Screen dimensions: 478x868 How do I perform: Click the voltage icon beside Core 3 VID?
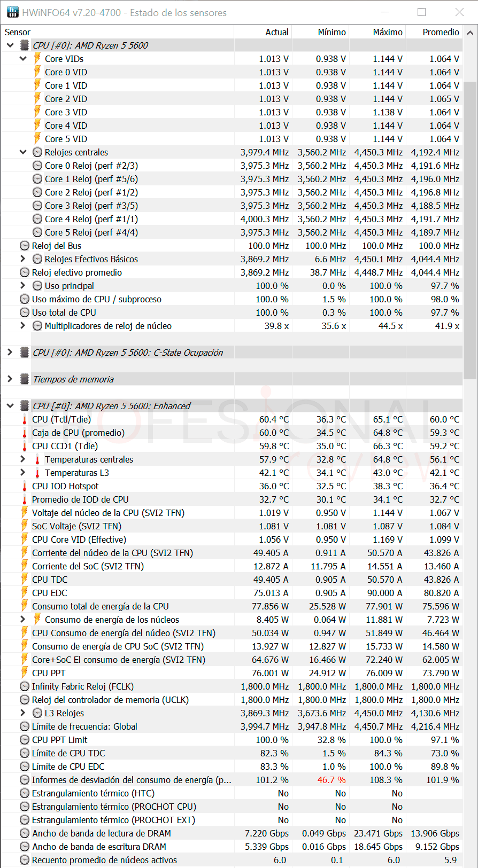pos(37,112)
